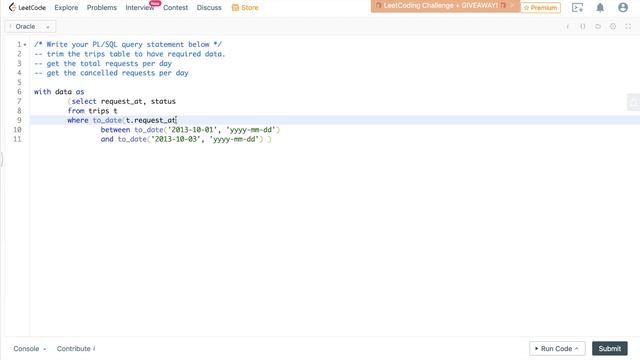This screenshot has height=360, width=640.
Task: Click on 'select request_at, status' code line
Action: tap(122, 101)
